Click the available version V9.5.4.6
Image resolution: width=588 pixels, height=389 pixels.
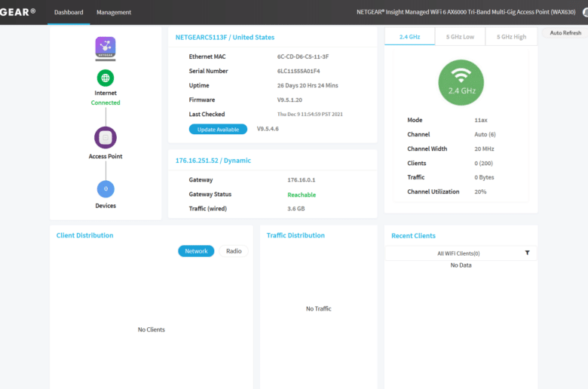coord(268,129)
